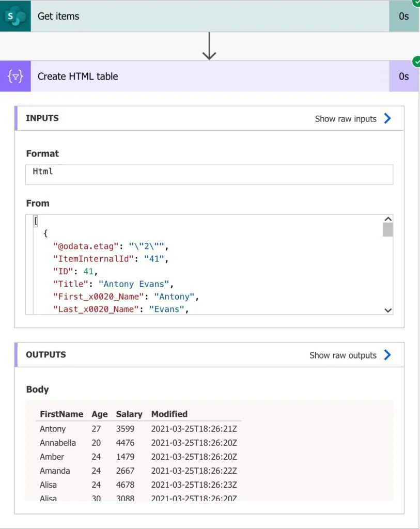Open the Show raw outputs link
The image size is (420, 529).
(x=343, y=355)
